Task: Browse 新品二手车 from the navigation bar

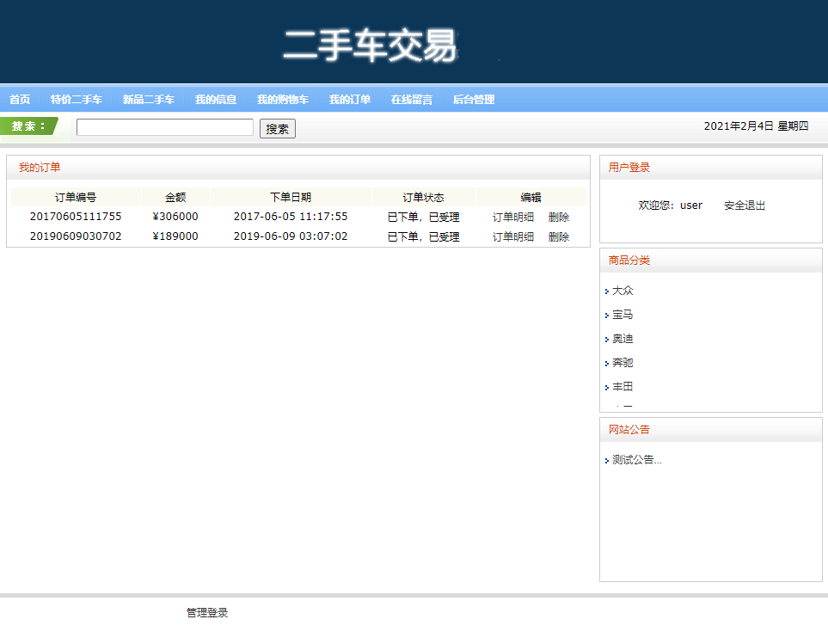Action: coord(147,99)
